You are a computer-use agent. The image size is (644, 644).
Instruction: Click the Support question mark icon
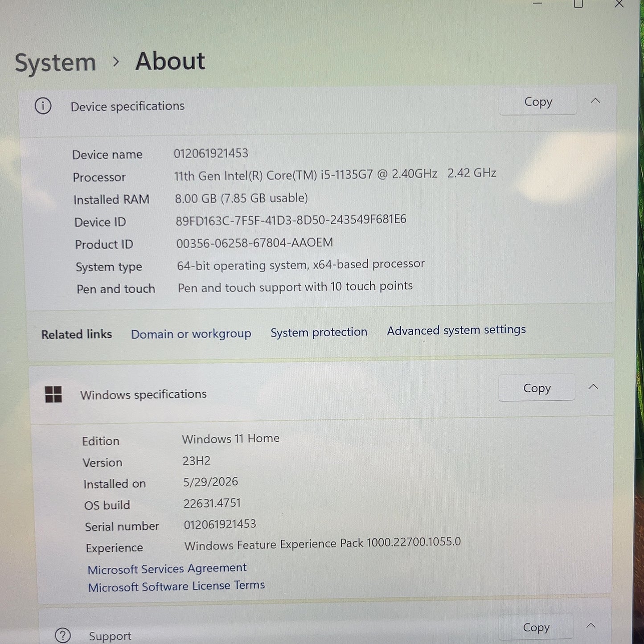point(63,635)
